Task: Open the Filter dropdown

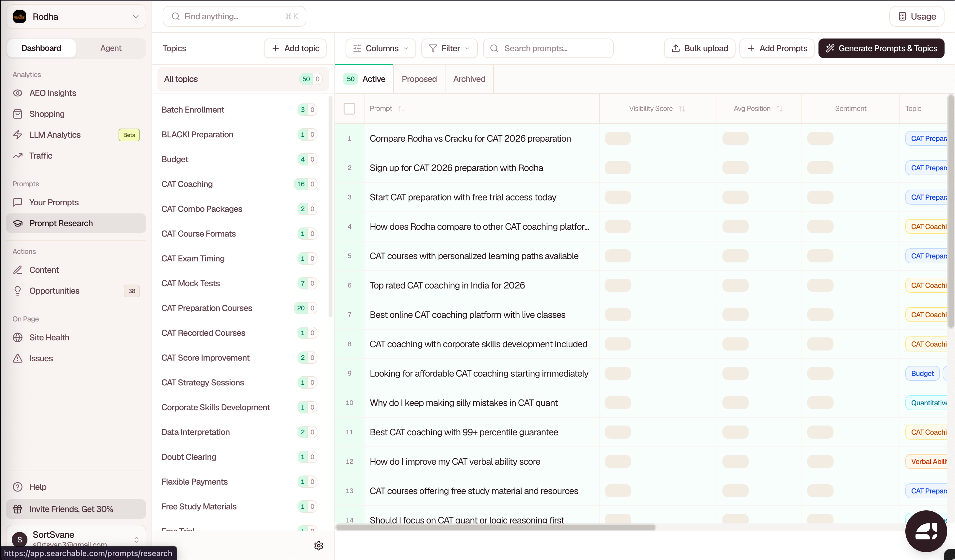Action: [x=449, y=49]
